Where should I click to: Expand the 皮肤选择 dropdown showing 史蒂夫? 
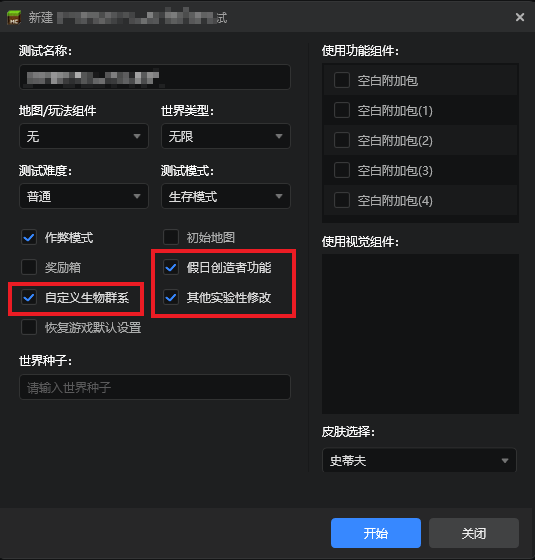click(x=419, y=460)
